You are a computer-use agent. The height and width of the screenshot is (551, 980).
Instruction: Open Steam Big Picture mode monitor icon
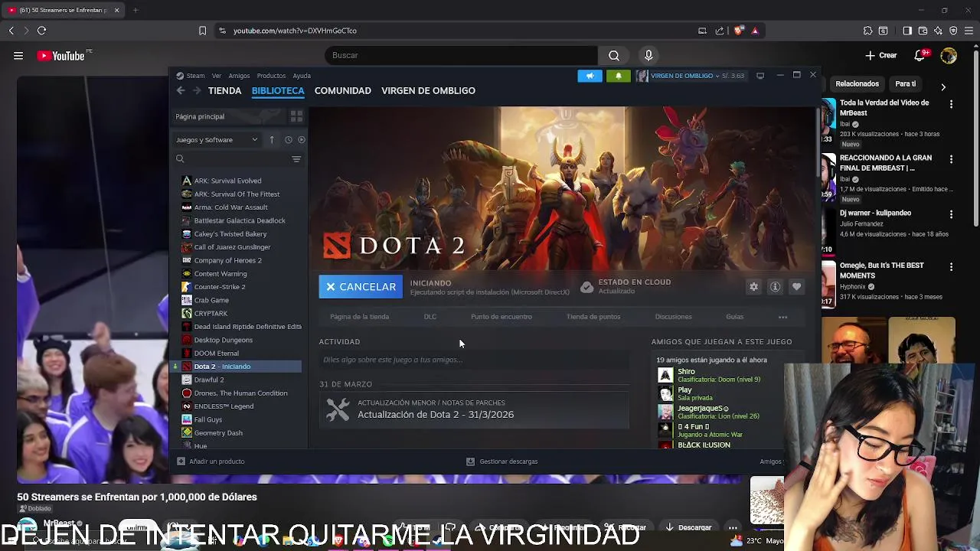click(760, 76)
